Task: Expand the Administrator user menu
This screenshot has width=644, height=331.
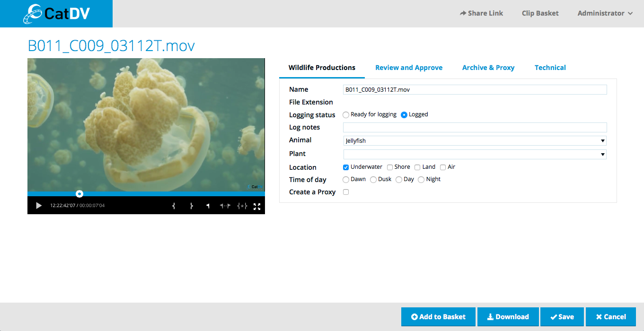Action: [x=605, y=13]
